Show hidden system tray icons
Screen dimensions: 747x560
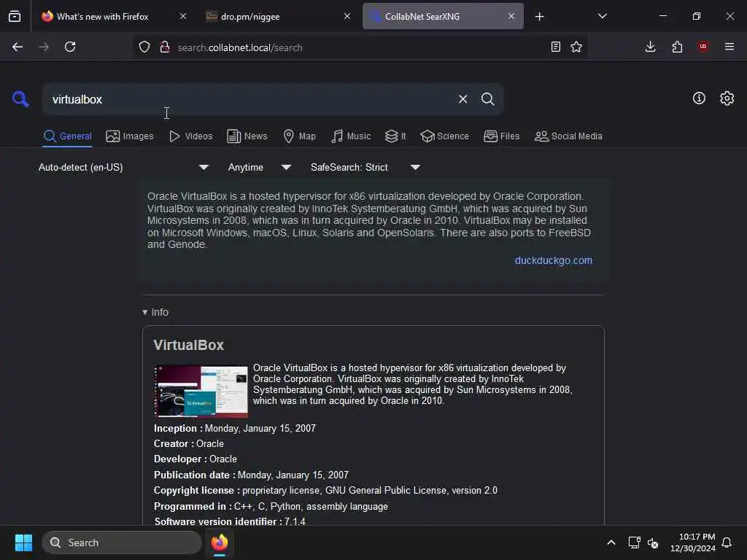point(611,542)
